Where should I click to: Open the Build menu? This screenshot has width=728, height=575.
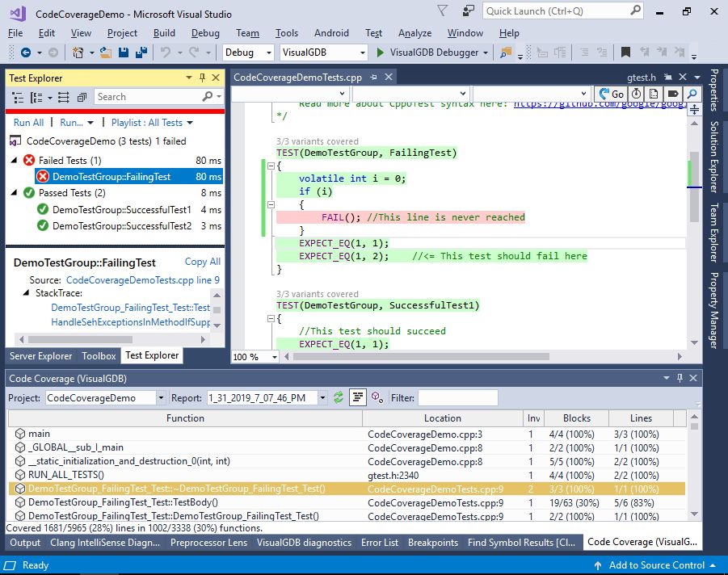[x=164, y=33]
